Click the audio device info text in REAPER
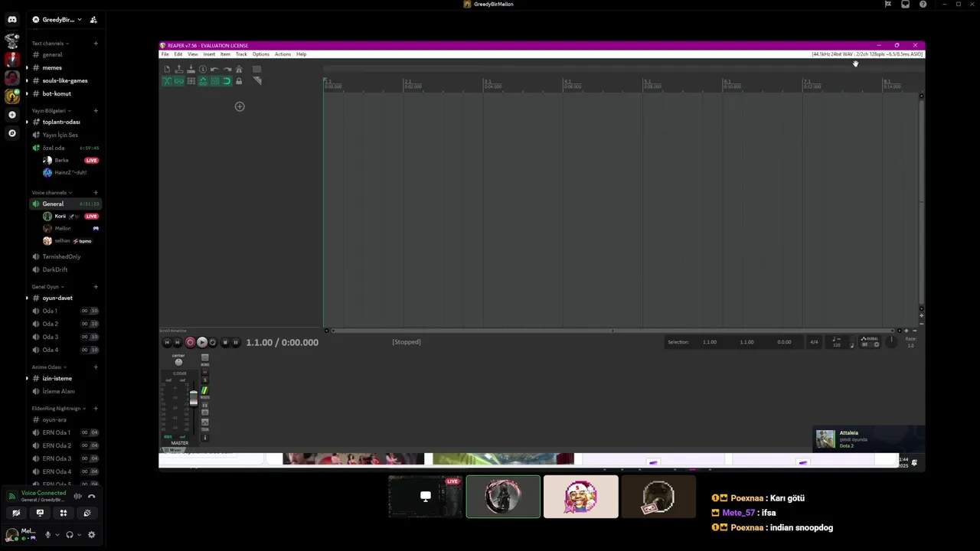Screen dimensions: 980x551 coord(867,54)
